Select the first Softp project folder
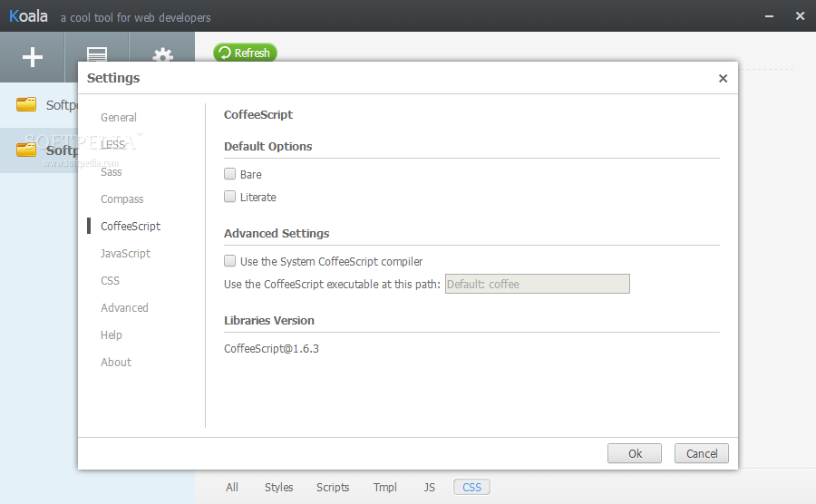The image size is (816, 504). click(39, 104)
